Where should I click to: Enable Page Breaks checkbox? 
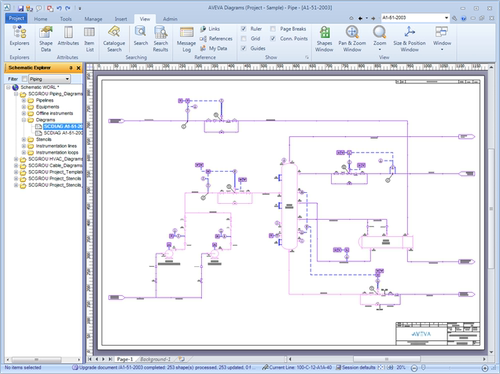[x=273, y=29]
